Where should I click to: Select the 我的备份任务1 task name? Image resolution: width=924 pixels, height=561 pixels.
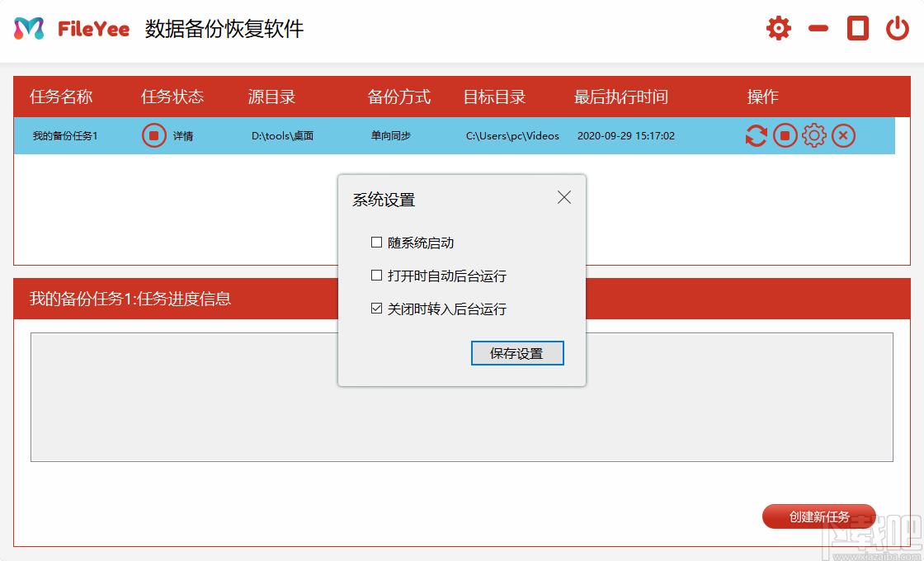(x=65, y=136)
